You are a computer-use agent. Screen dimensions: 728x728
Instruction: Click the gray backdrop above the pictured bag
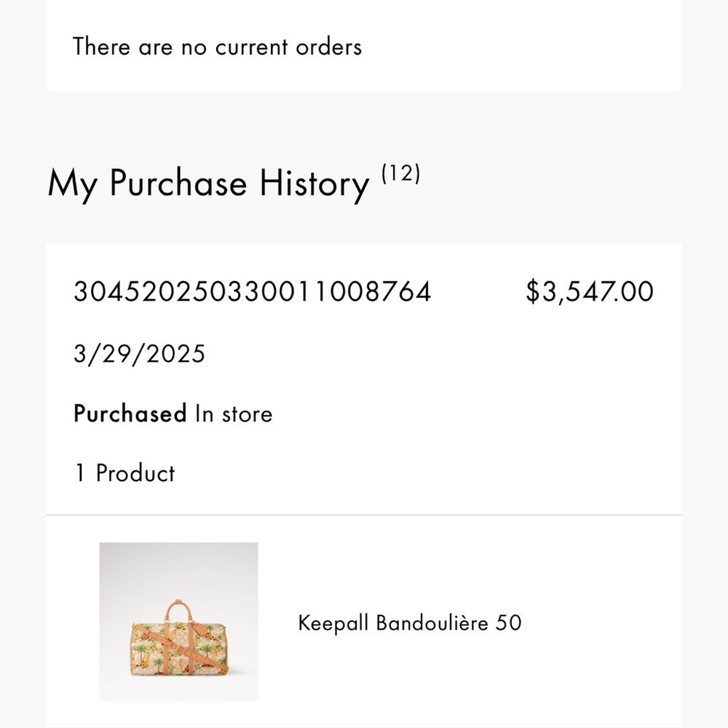point(179,569)
